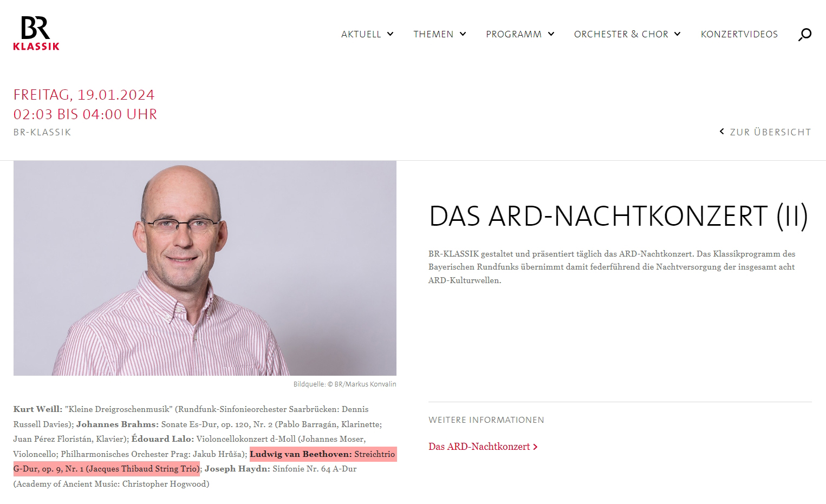Open the Konzertvideos menu item
This screenshot has height=504, width=826.
(739, 34)
